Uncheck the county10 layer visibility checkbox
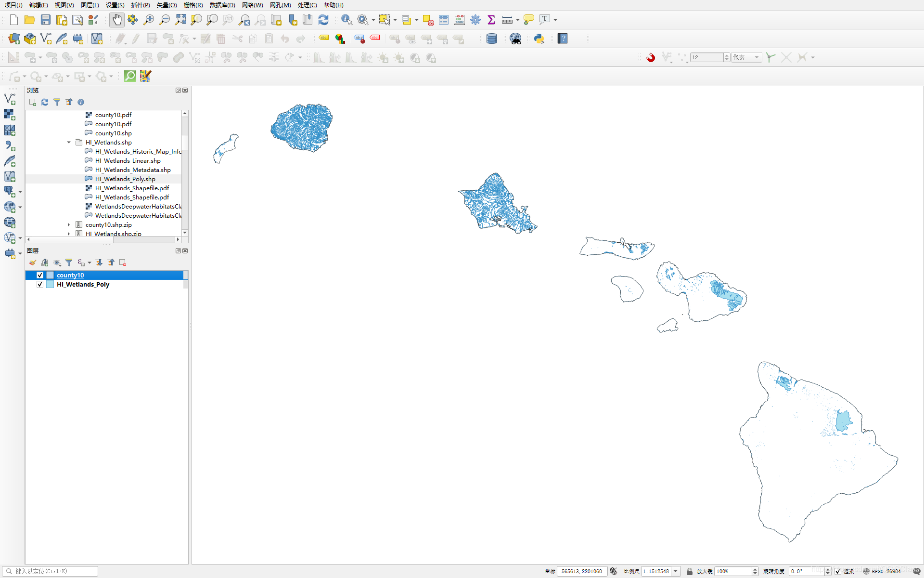The image size is (924, 578). [40, 275]
